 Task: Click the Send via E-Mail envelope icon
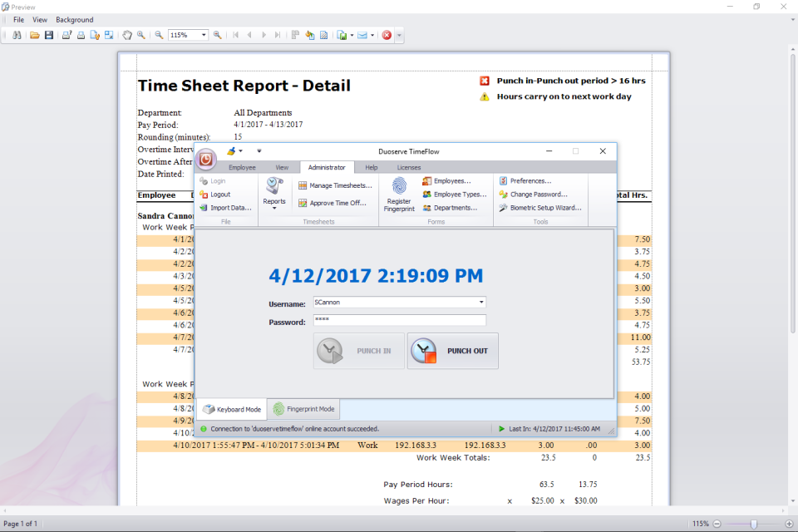click(x=362, y=35)
